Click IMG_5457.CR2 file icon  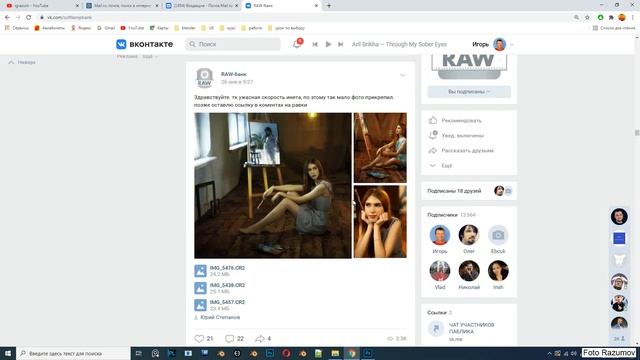[200, 305]
